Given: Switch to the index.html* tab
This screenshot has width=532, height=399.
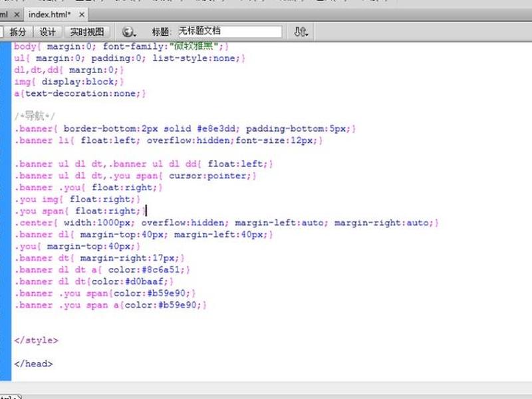Looking at the screenshot, I should tap(49, 15).
